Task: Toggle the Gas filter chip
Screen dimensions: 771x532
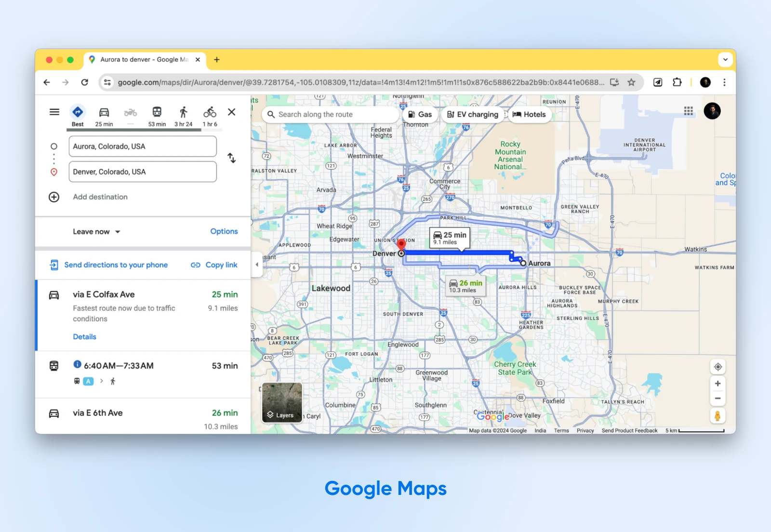Action: 420,115
